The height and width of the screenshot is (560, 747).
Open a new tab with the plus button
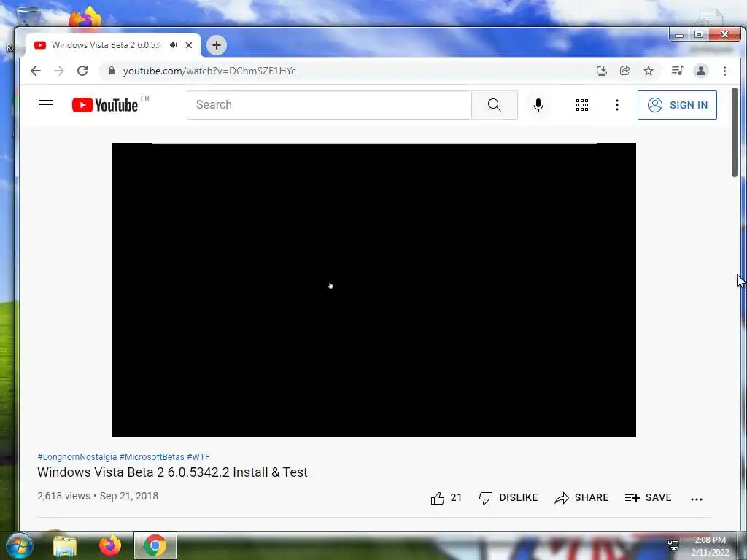pyautogui.click(x=217, y=45)
